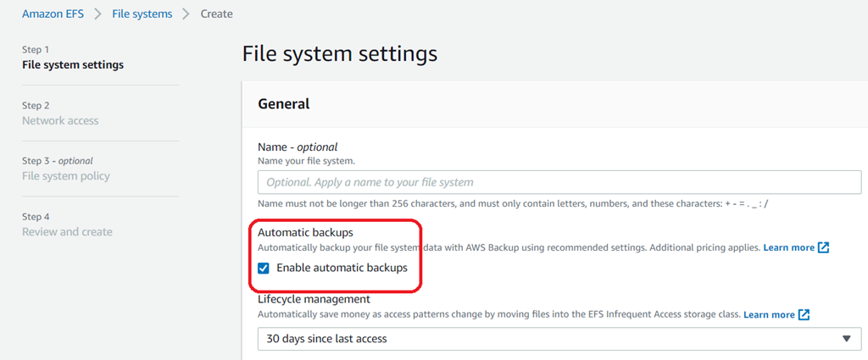Click the File system settings page title
The height and width of the screenshot is (360, 868).
point(340,54)
